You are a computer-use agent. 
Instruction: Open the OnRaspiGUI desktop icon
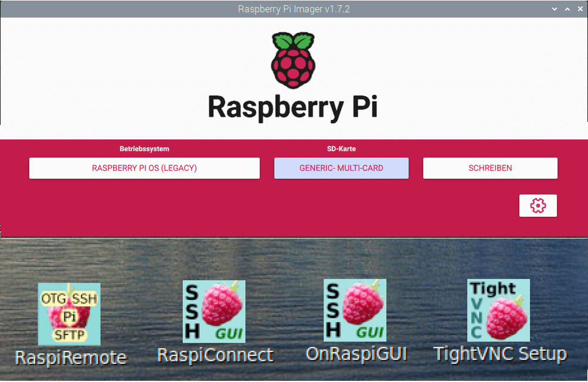tap(355, 310)
